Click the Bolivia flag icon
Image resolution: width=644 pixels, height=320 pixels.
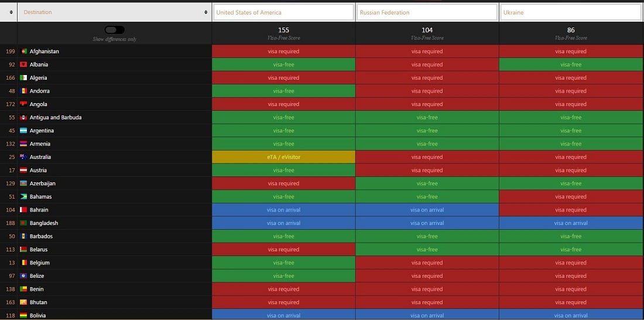click(x=23, y=315)
